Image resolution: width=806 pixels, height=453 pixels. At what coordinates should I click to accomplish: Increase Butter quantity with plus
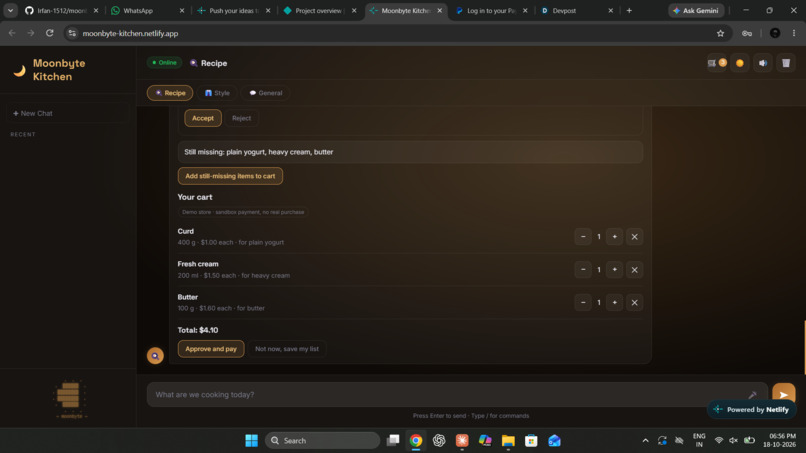pyautogui.click(x=614, y=302)
